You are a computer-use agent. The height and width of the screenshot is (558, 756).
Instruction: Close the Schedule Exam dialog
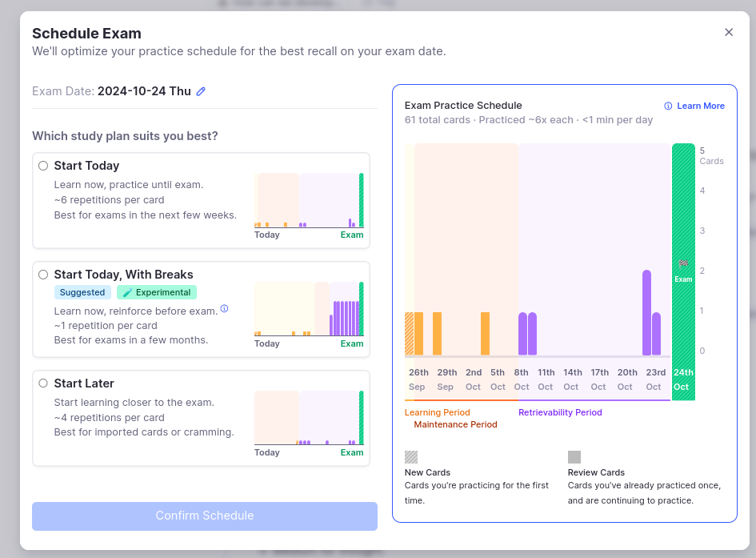pos(729,32)
